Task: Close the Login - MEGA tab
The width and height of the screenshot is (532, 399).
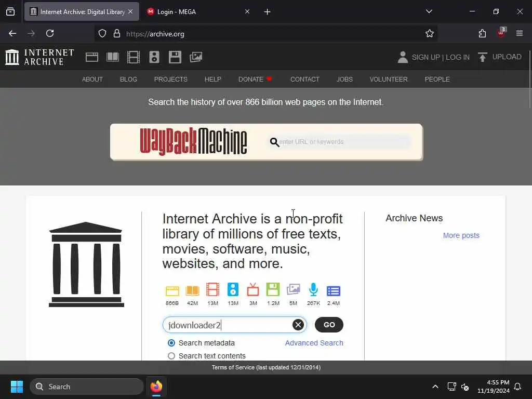Action: 247,11
